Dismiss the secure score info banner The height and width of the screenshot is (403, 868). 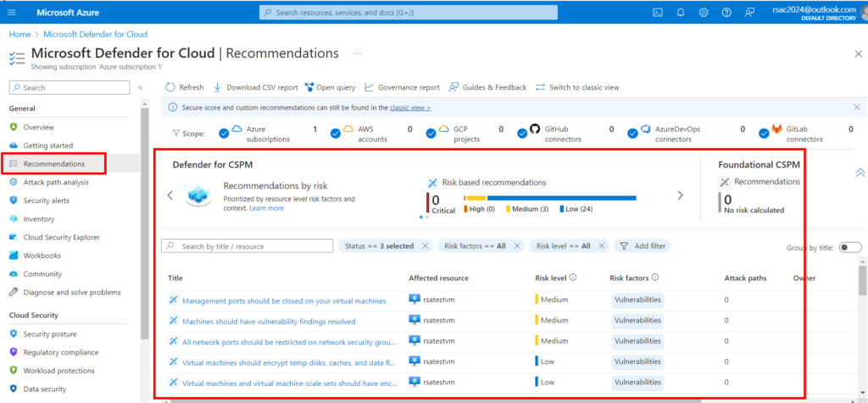[857, 108]
